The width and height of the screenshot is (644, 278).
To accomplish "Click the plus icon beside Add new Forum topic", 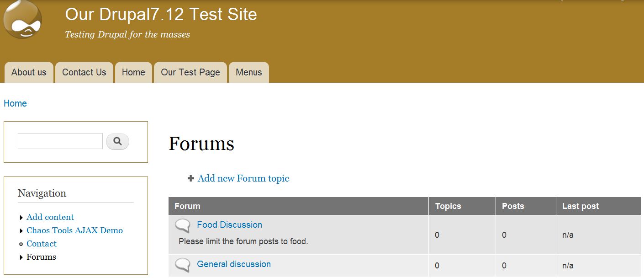I will [x=191, y=178].
